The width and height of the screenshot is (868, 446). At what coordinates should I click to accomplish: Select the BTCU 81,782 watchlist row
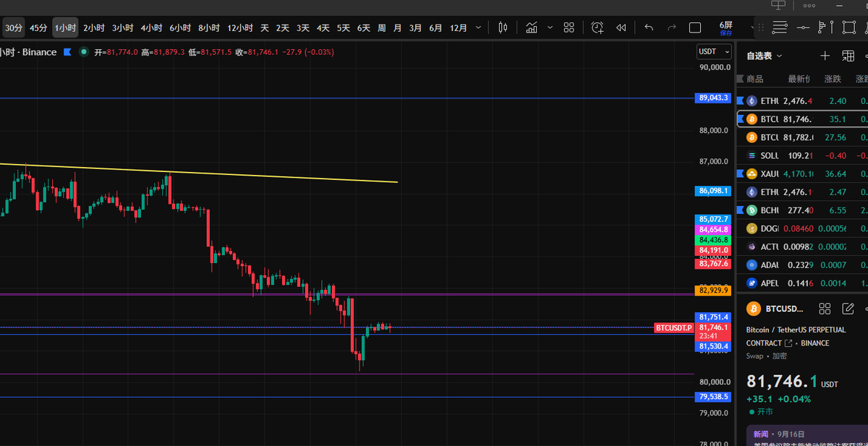(802, 137)
